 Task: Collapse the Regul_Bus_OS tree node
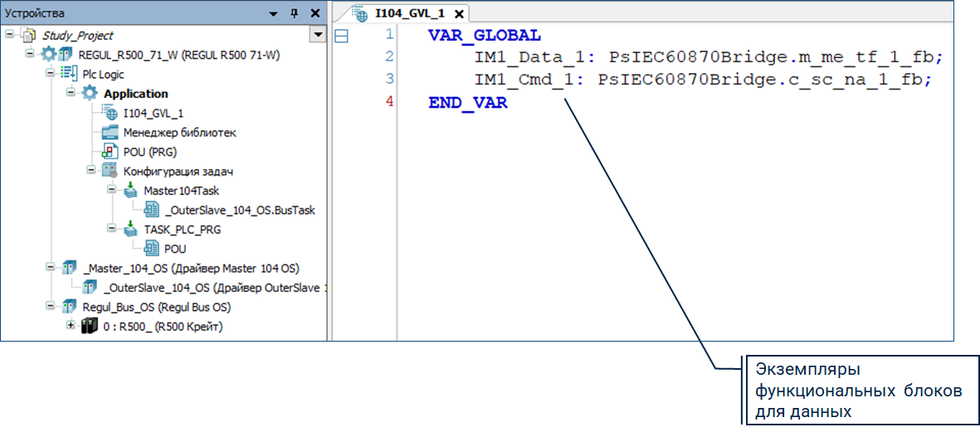pyautogui.click(x=51, y=307)
